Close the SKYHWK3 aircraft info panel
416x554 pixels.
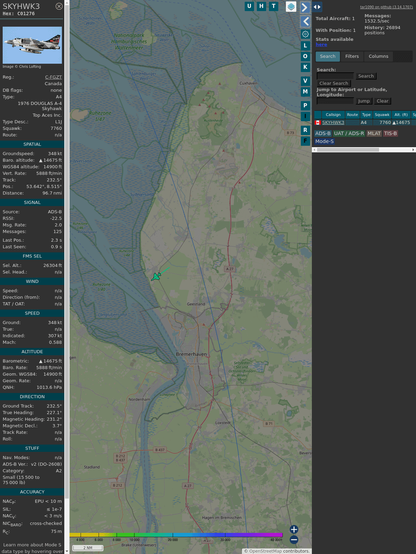click(59, 6)
